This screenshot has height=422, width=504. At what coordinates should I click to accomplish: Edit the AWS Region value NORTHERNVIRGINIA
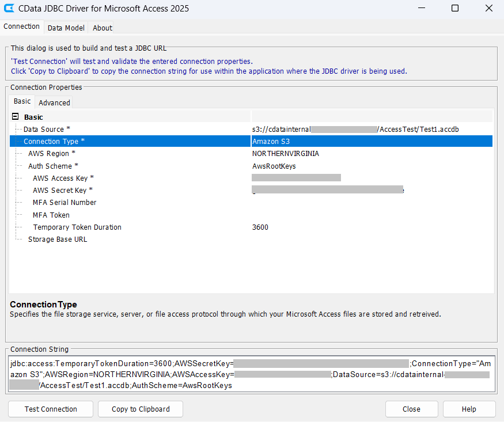[x=371, y=154]
